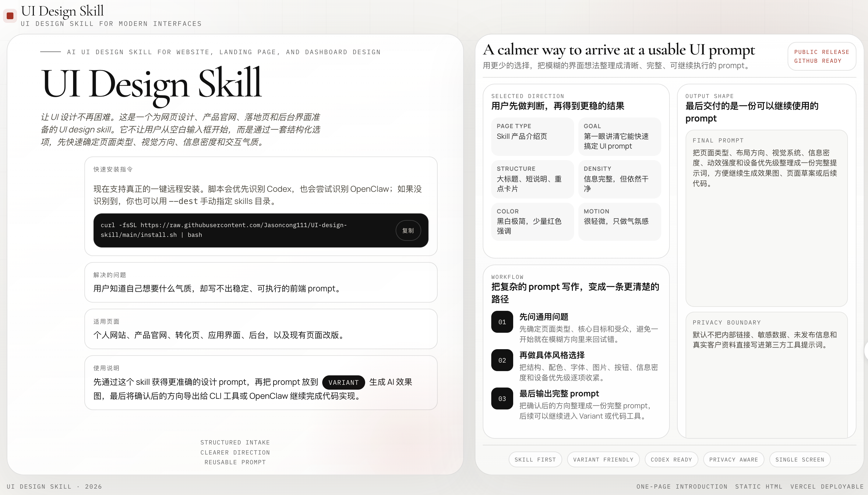Click the CLEARER DIRECTION text
The image size is (868, 495).
click(235, 452)
